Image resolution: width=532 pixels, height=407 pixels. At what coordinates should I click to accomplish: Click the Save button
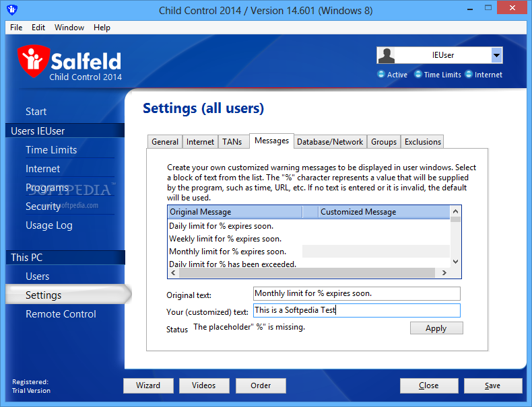click(493, 385)
